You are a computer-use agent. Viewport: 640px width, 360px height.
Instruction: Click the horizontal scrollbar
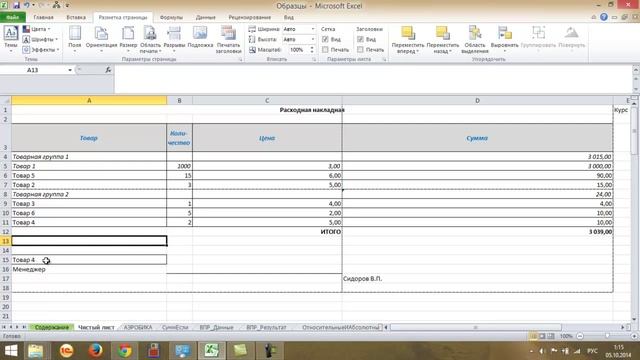[476, 327]
